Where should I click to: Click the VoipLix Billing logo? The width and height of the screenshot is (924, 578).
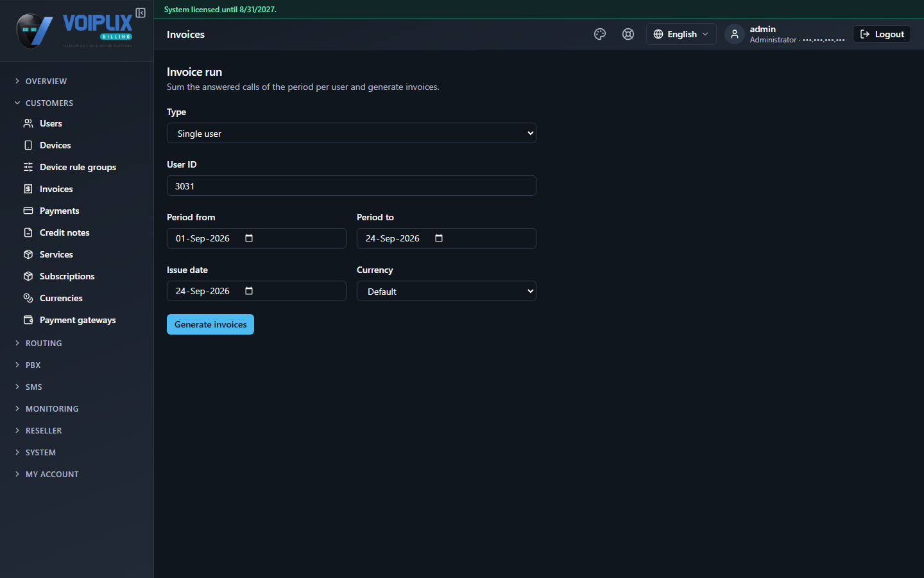[75, 30]
